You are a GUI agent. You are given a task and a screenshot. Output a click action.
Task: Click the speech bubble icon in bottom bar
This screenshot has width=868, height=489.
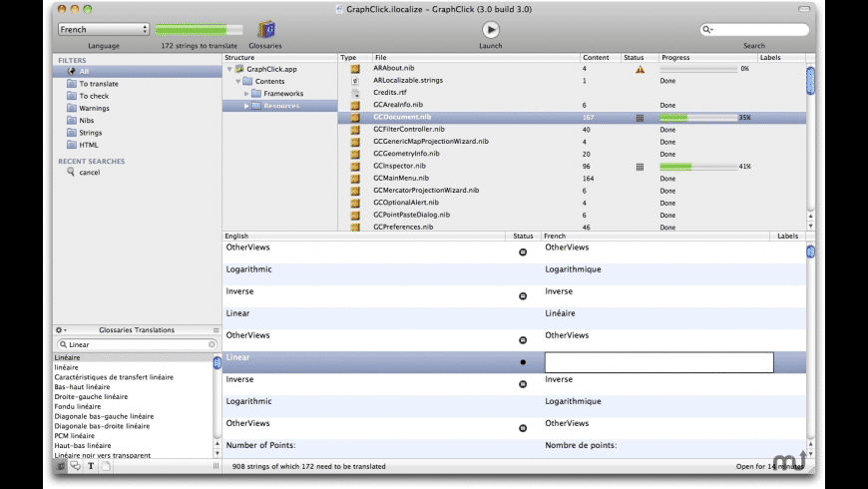coord(76,465)
